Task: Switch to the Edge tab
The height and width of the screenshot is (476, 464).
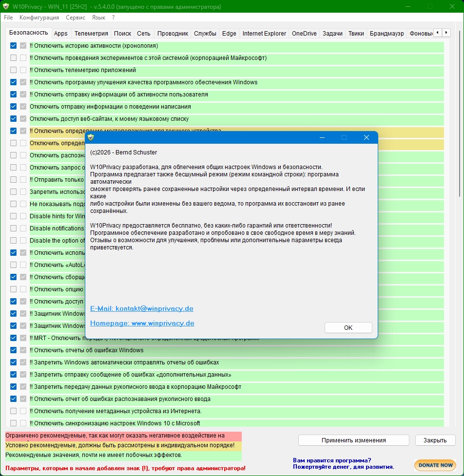Action: (229, 34)
